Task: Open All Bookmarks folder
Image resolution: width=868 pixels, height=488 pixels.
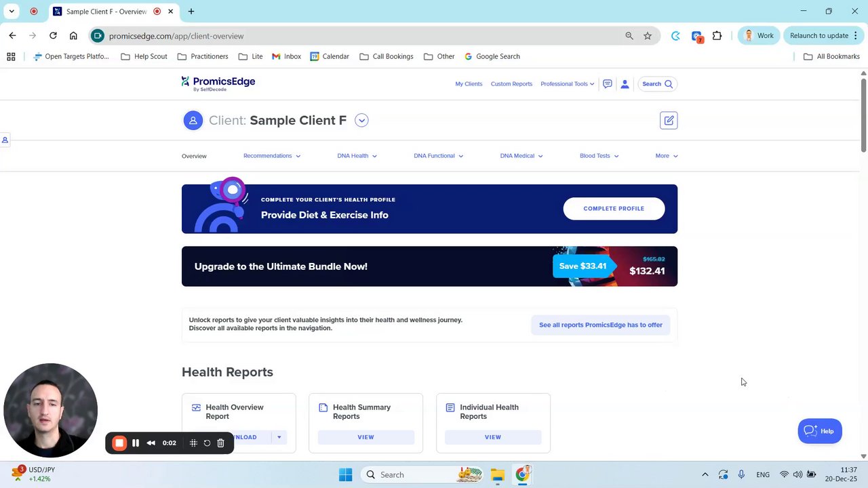Action: pos(831,56)
